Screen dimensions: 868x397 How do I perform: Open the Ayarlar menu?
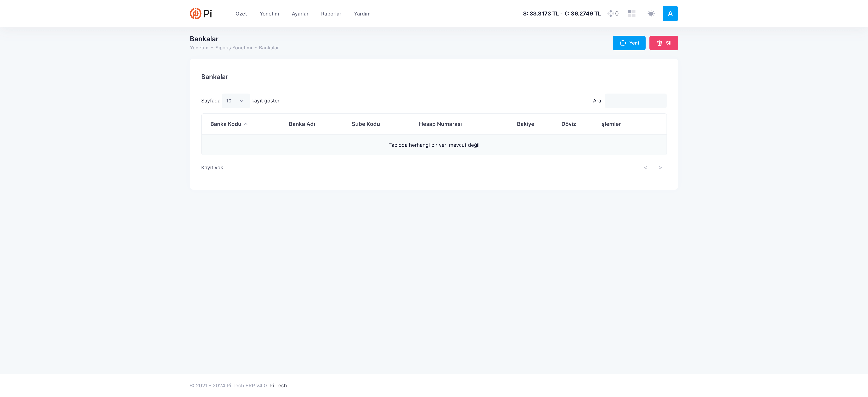[300, 14]
